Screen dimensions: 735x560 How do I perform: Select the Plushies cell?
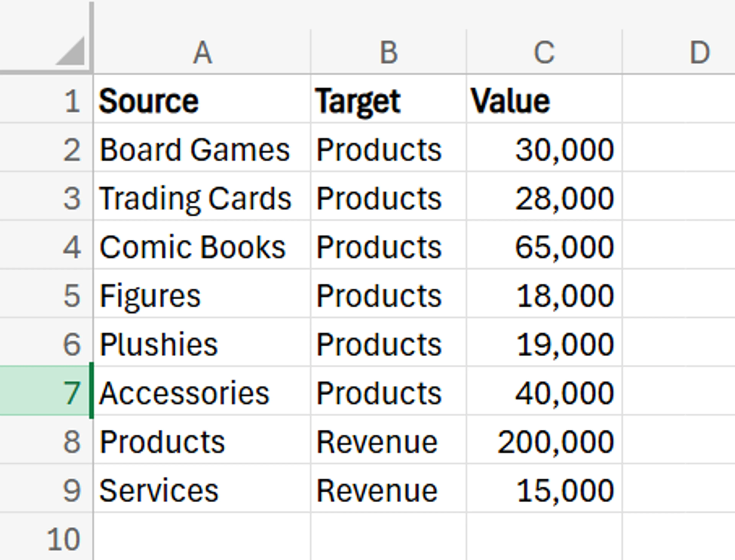click(x=202, y=343)
